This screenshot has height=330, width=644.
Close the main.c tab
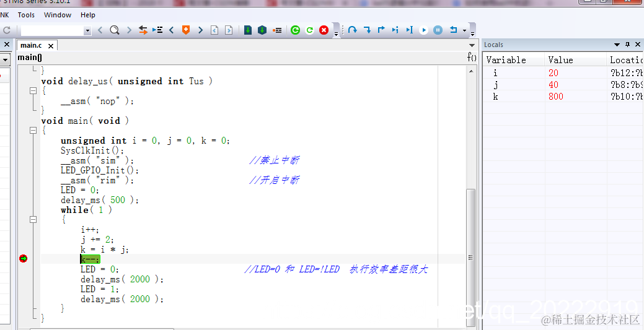(x=51, y=46)
